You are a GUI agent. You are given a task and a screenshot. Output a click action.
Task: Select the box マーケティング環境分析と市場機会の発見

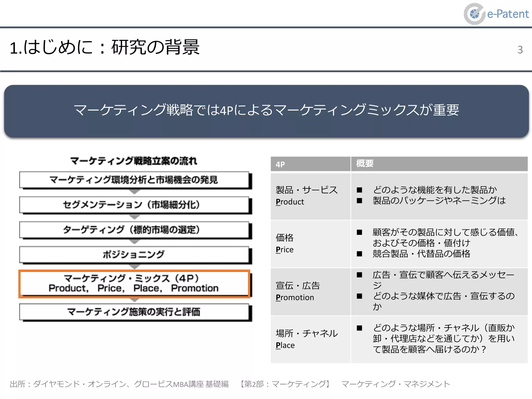click(134, 180)
